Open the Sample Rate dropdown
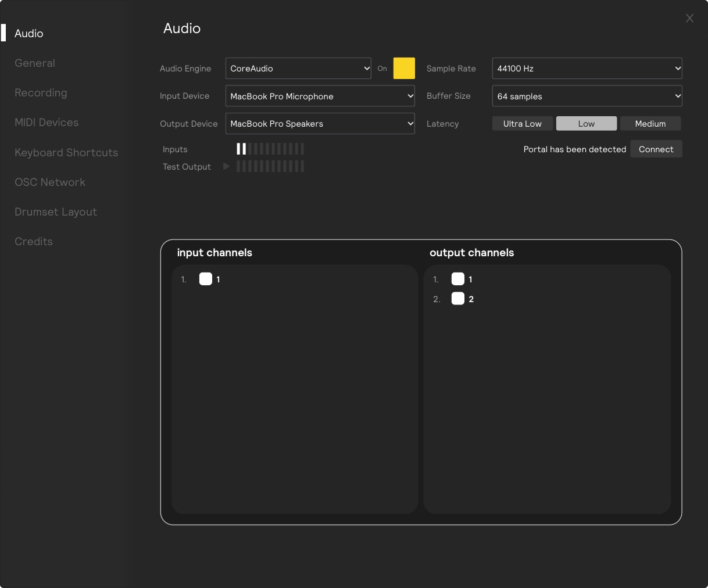 (587, 68)
